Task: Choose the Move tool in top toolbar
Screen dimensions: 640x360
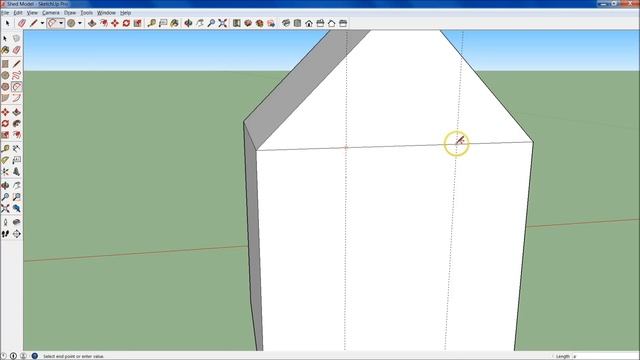Action: [115, 23]
